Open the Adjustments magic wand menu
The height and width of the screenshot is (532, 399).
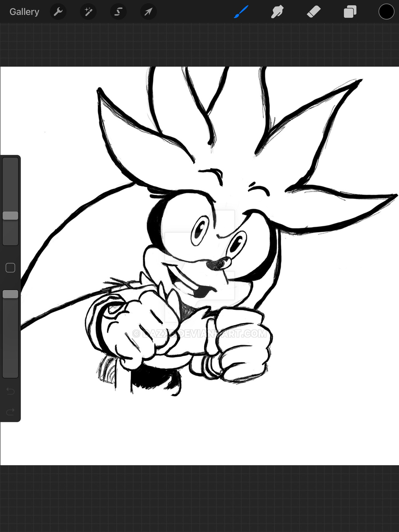pyautogui.click(x=88, y=12)
